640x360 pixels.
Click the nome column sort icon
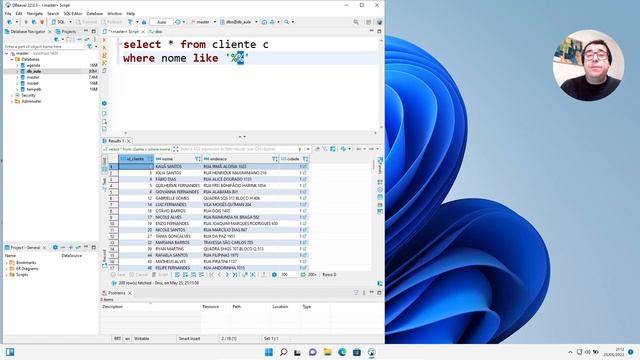coord(198,159)
